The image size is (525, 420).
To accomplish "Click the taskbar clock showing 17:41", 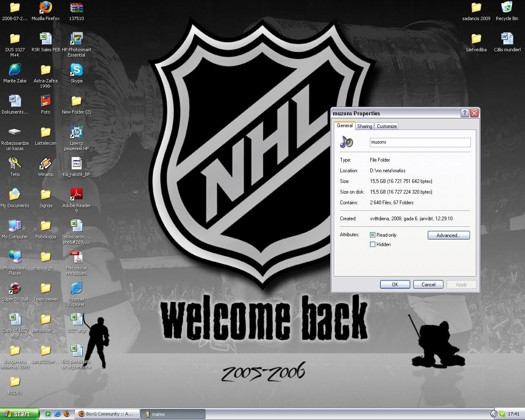I will point(514,414).
